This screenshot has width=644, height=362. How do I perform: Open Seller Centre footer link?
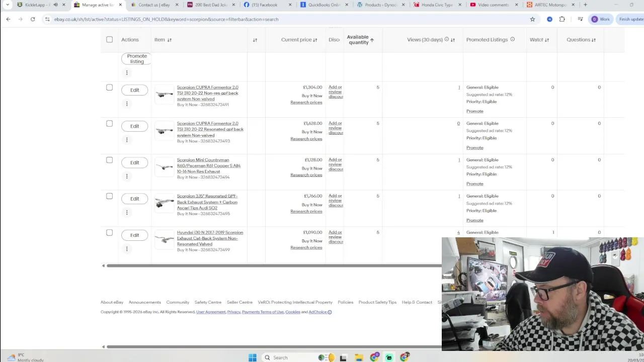[x=239, y=302]
